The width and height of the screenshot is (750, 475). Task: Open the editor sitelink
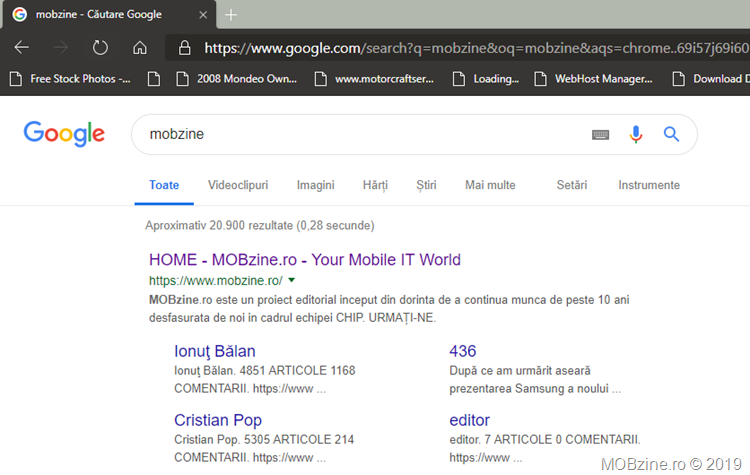(x=469, y=420)
